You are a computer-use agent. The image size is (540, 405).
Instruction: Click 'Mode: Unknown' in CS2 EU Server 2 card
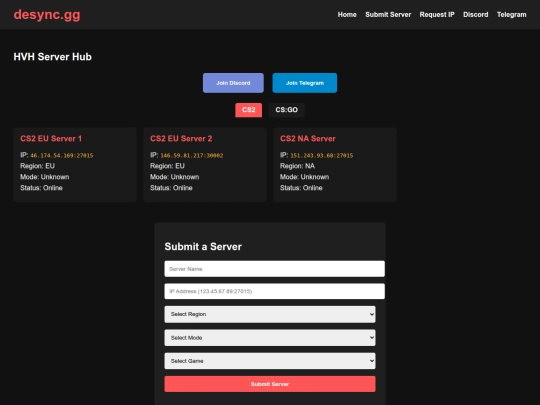[x=174, y=177]
